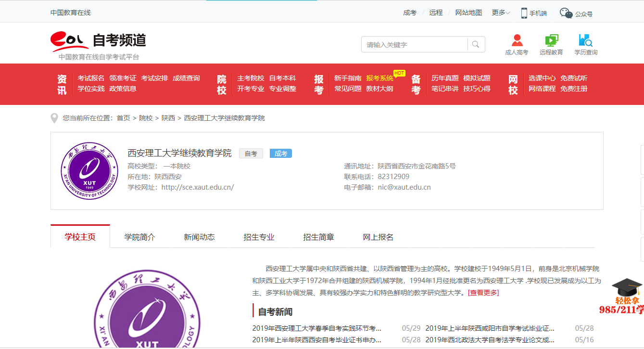Screen dimensions: 644x349
Task: Click email nic@xaut.edu.cn
Action: (404, 187)
